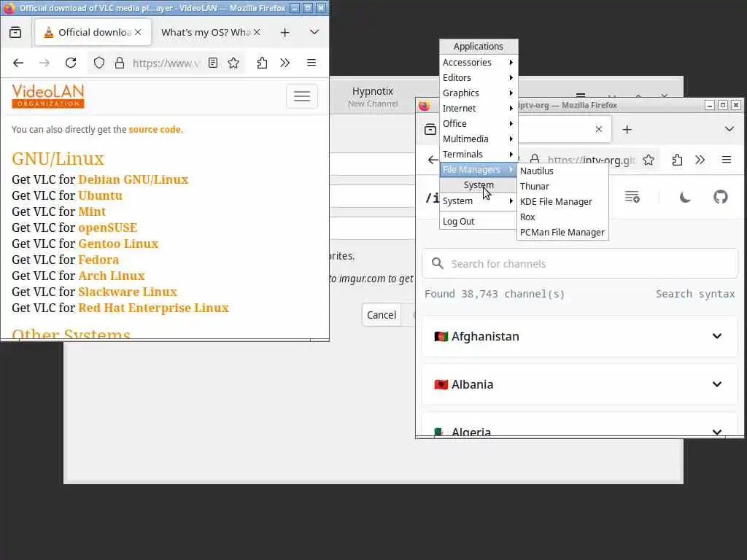Toggle reader view in VideoLAN window
This screenshot has height=560, width=747.
tap(213, 63)
